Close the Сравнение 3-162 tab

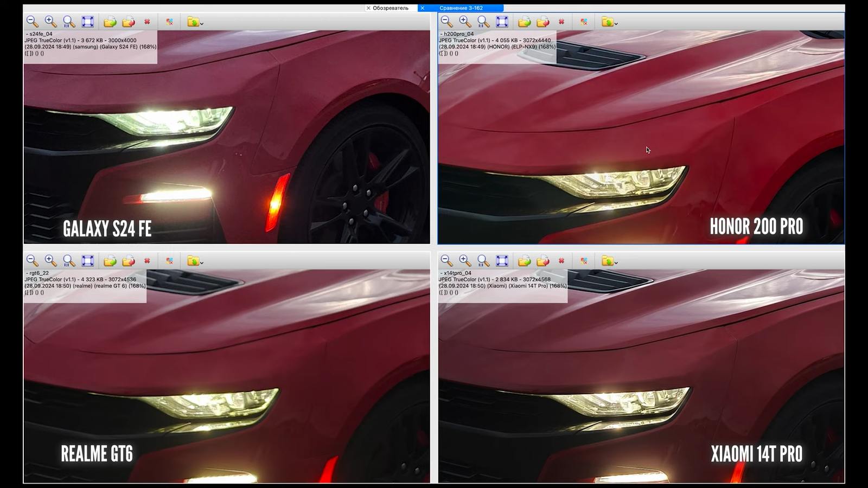(423, 8)
